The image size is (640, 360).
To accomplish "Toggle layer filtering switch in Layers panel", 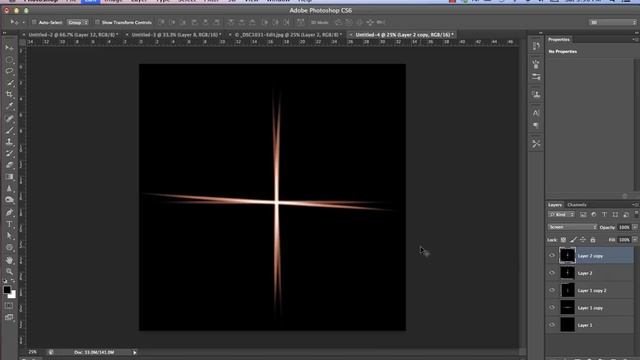I will click(x=636, y=214).
